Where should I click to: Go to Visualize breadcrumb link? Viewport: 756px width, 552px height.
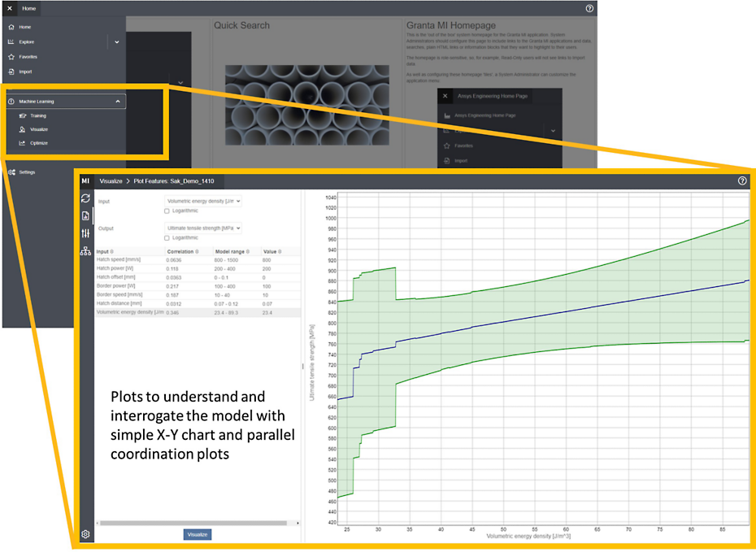(x=111, y=181)
